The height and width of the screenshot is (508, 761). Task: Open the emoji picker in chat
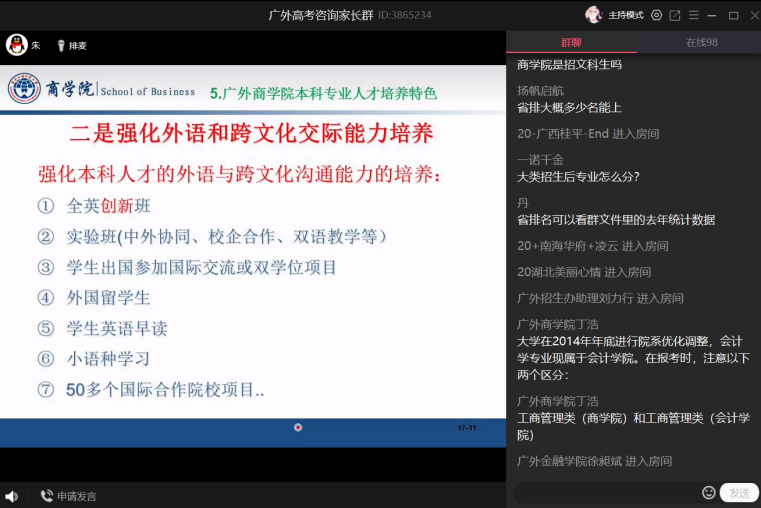[x=709, y=492]
